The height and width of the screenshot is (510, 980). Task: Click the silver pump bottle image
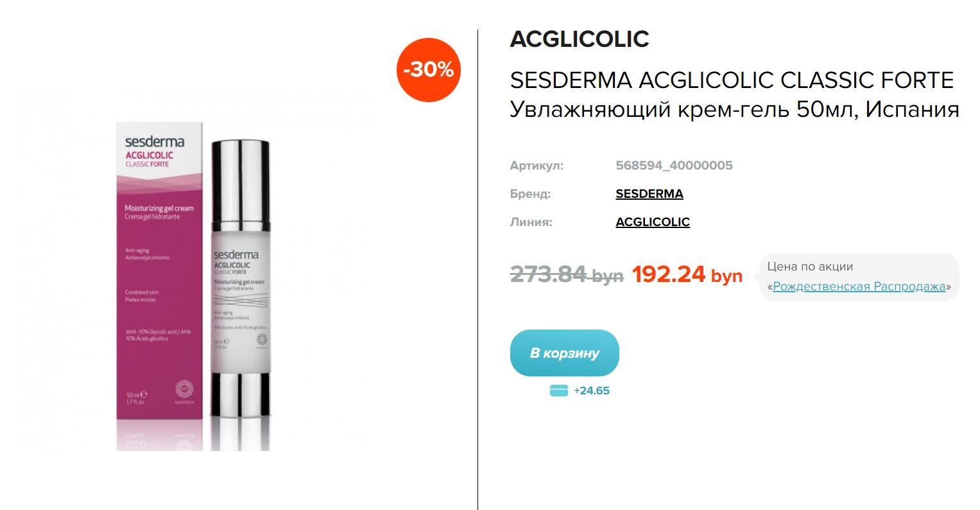click(241, 278)
